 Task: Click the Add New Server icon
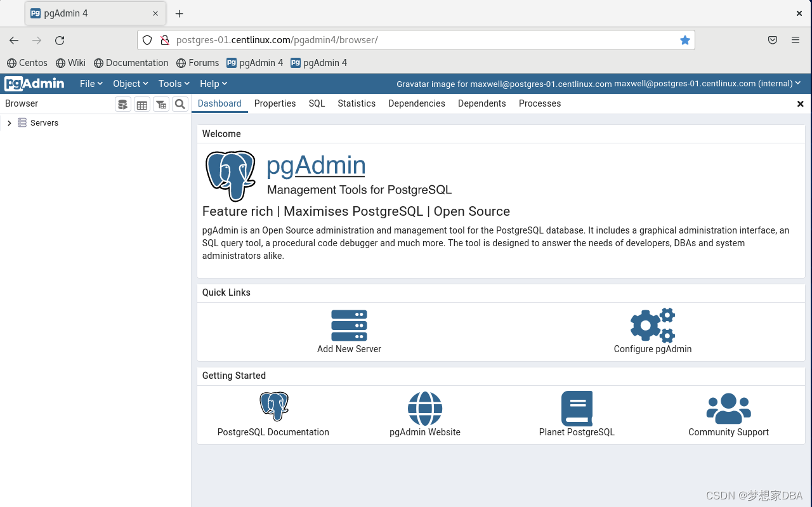[349, 326]
